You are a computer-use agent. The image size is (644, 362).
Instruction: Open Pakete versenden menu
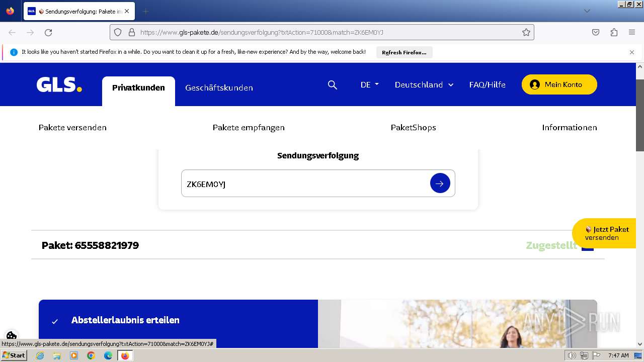click(x=72, y=128)
